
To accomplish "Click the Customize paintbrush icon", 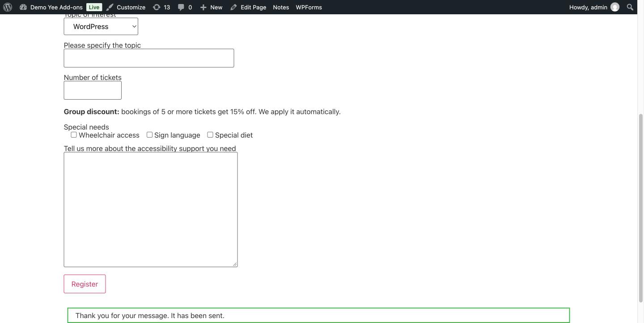I will [110, 7].
